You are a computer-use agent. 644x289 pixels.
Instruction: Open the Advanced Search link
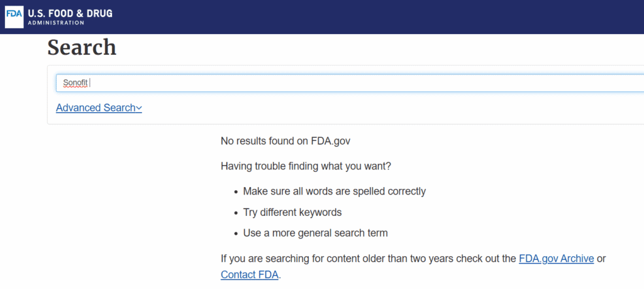coord(99,108)
